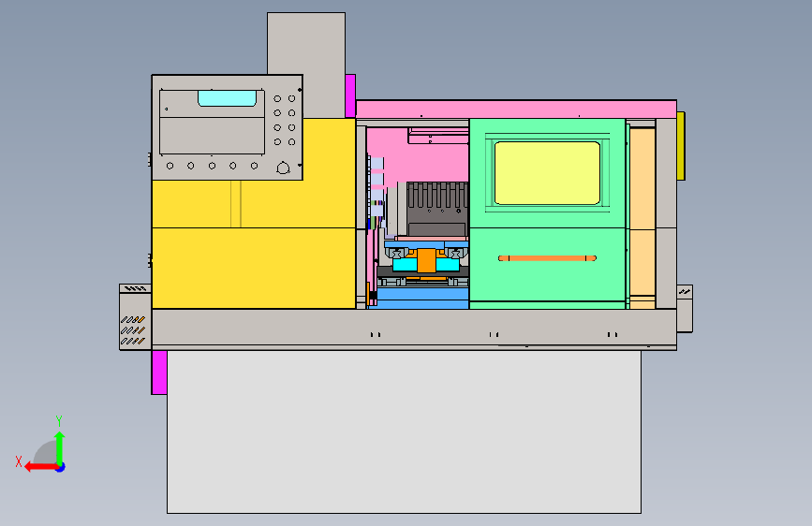Click the green Y axis arrow on triad

60,447
